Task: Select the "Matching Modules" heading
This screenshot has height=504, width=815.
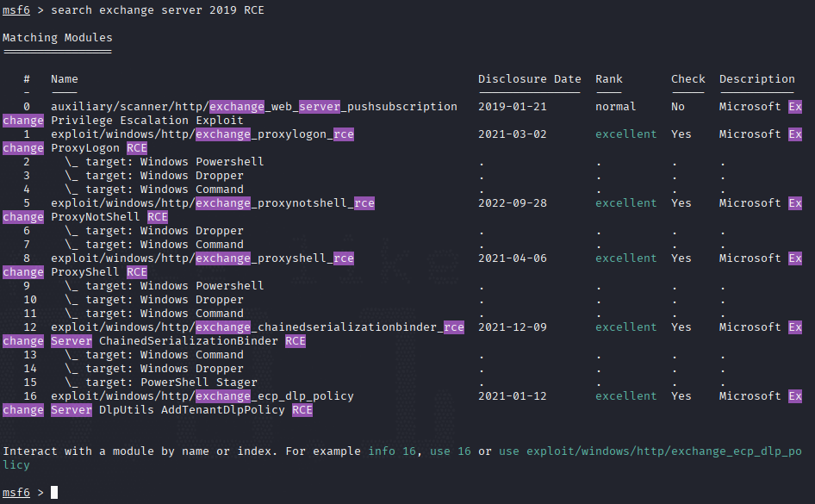Action: click(x=57, y=38)
